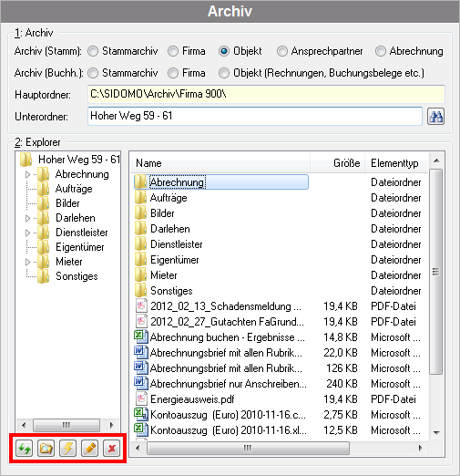This screenshot has height=476, width=460.
Task: Select the Energieausweis.pdf file icon
Action: click(x=141, y=398)
